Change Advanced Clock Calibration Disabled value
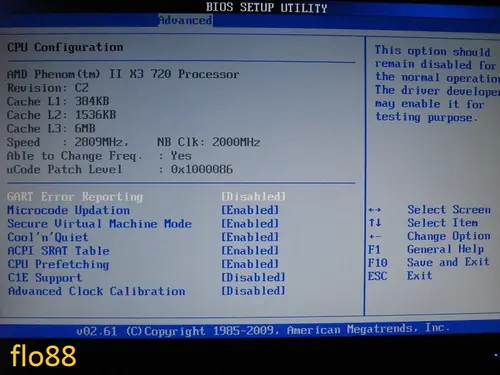The width and height of the screenshot is (500, 375). tap(253, 291)
